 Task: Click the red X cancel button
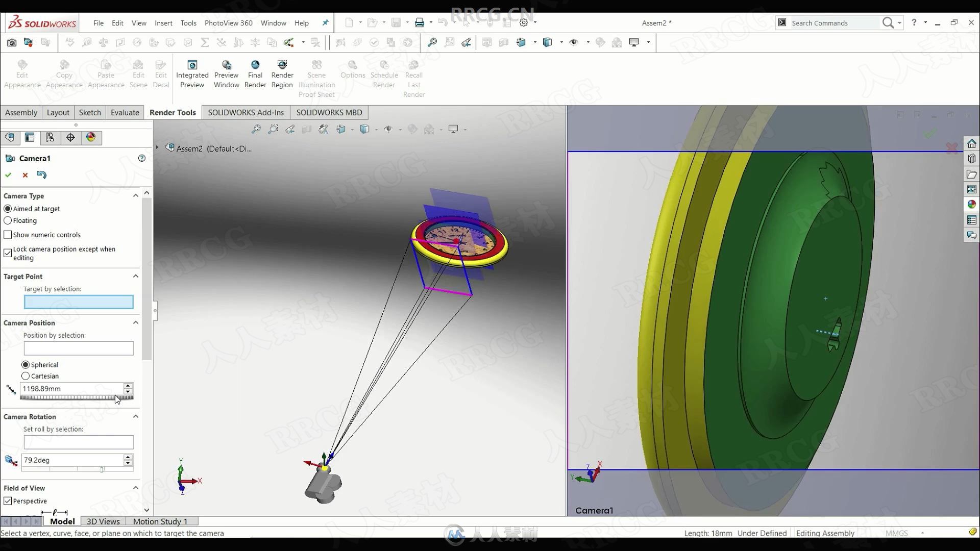point(24,174)
